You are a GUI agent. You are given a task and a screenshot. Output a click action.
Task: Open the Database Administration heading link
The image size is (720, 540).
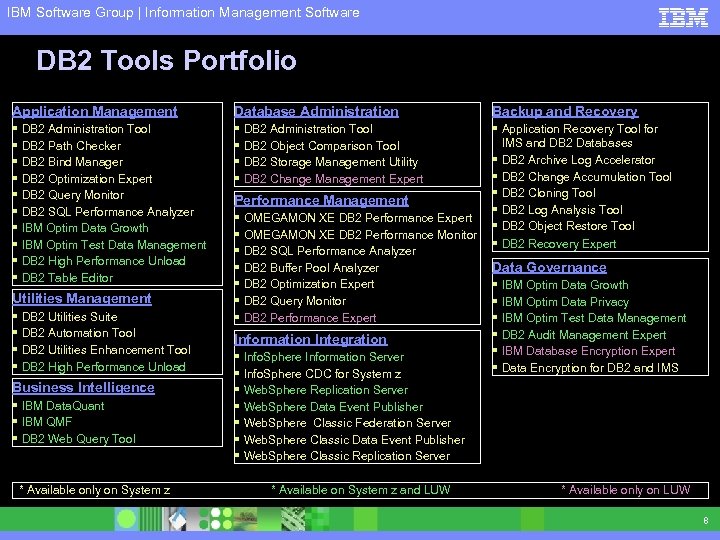pos(316,112)
